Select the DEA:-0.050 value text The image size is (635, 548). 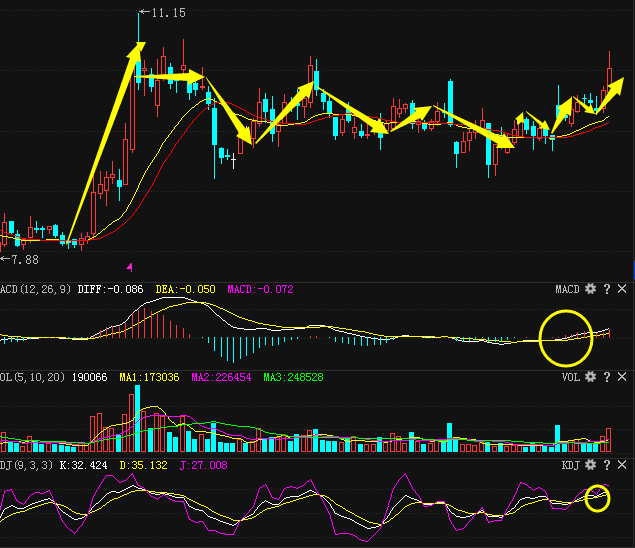pyautogui.click(x=185, y=289)
